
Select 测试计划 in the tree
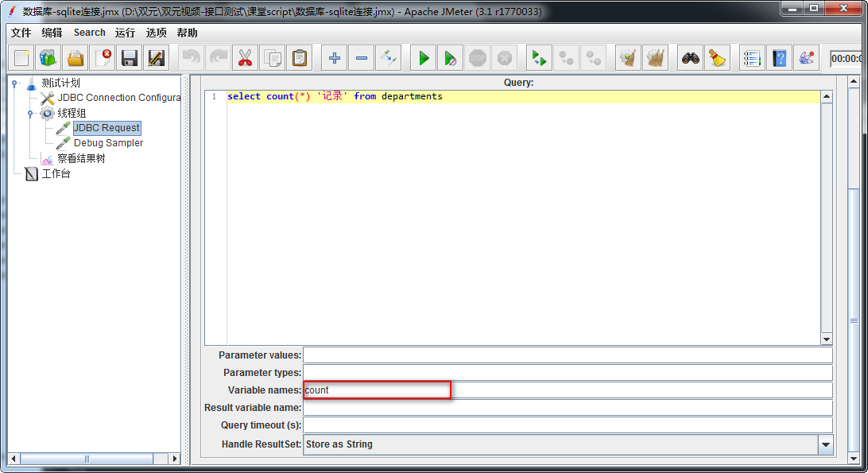coord(60,83)
